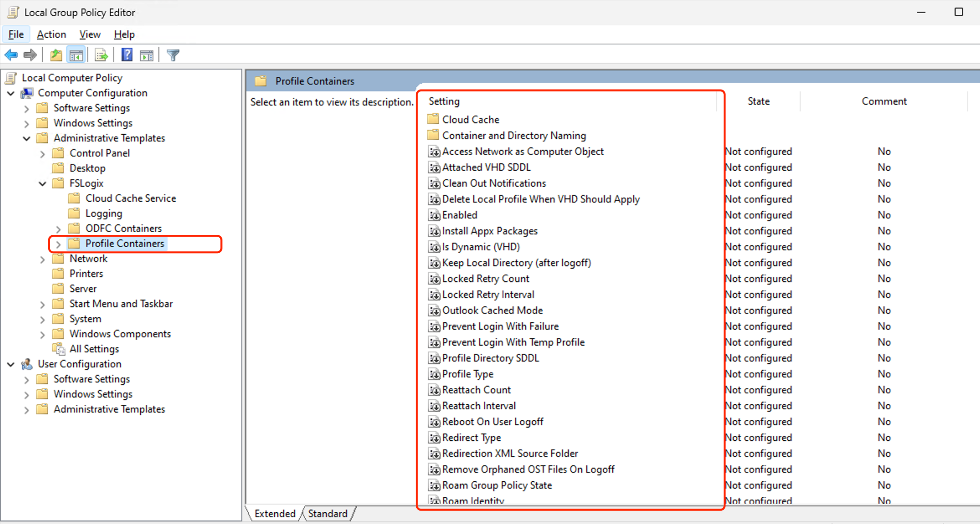Click the Local Group Policy Editor title icon
980x524 pixels.
(13, 13)
